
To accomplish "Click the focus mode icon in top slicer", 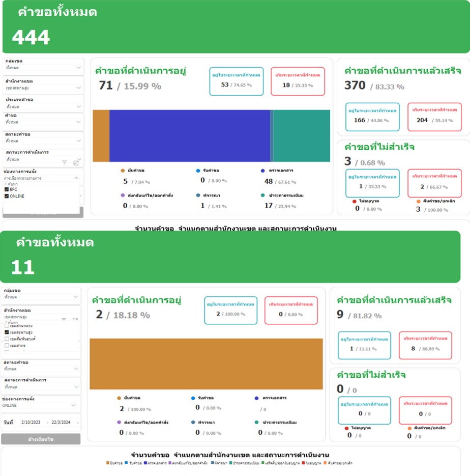I will pos(76,162).
